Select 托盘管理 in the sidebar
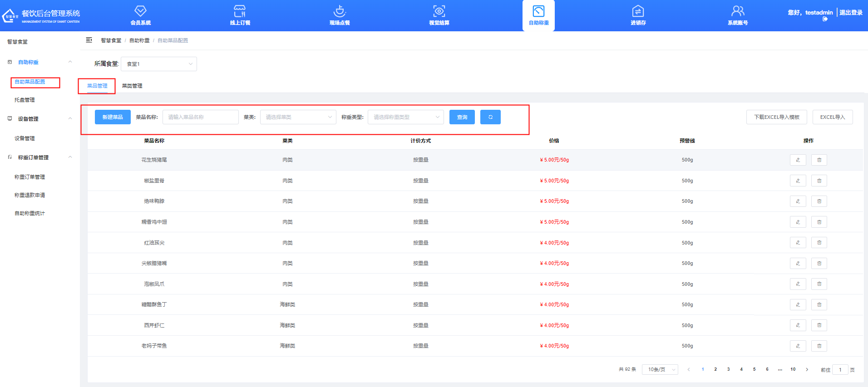This screenshot has width=868, height=387. [25, 100]
